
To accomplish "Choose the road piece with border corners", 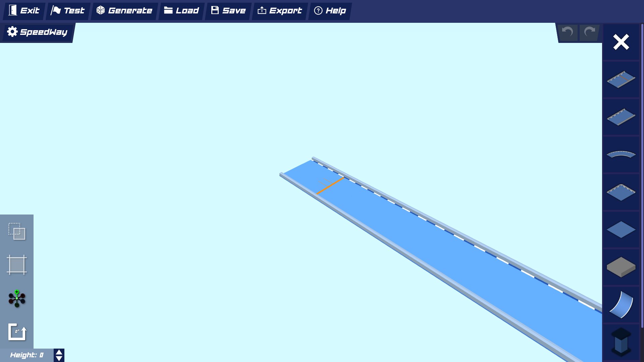I will pyautogui.click(x=621, y=192).
